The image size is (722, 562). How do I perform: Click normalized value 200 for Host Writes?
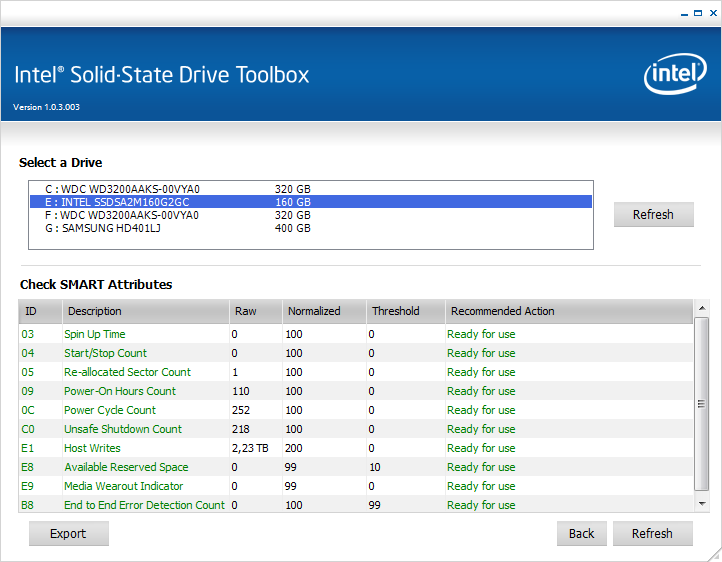pos(294,448)
